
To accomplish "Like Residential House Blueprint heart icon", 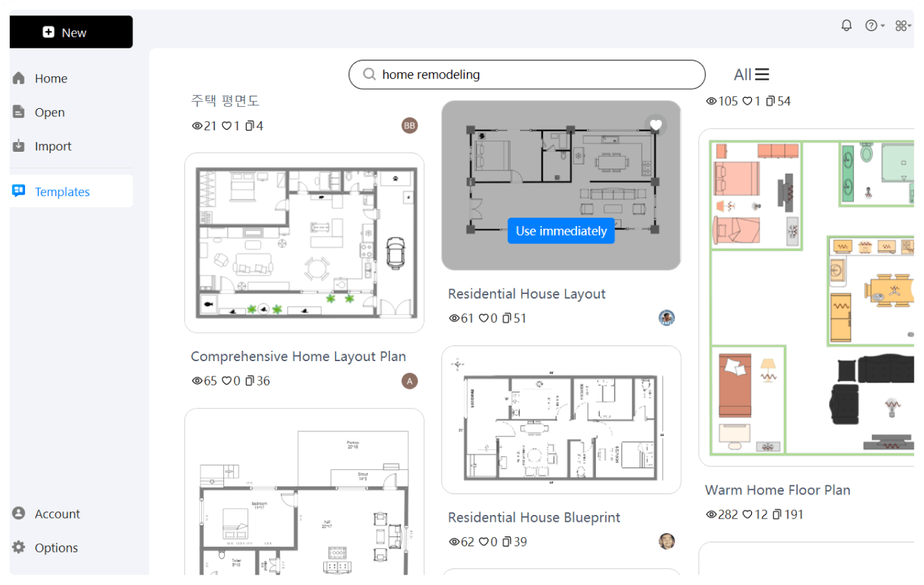I will [x=484, y=542].
